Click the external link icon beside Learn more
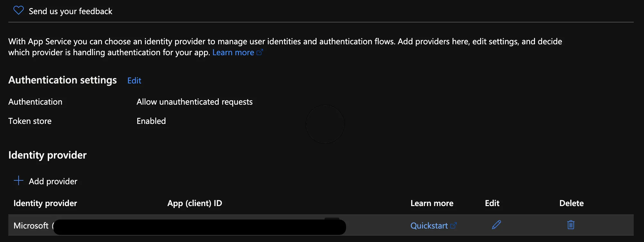Image resolution: width=644 pixels, height=242 pixels. pos(260,52)
